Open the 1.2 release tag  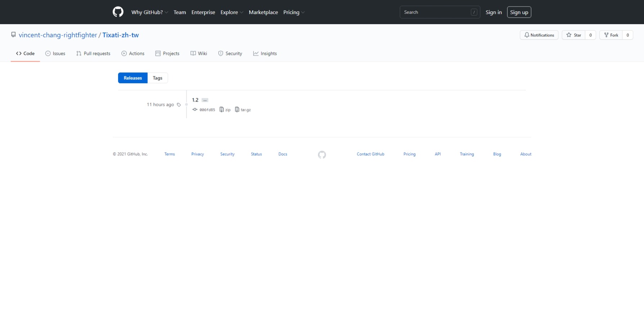(195, 100)
